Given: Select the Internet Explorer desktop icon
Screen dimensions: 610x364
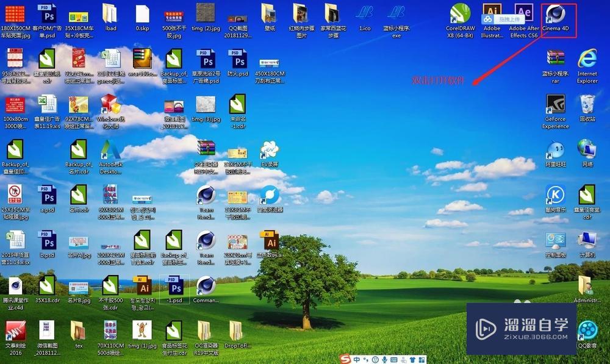Looking at the screenshot, I should tap(587, 66).
